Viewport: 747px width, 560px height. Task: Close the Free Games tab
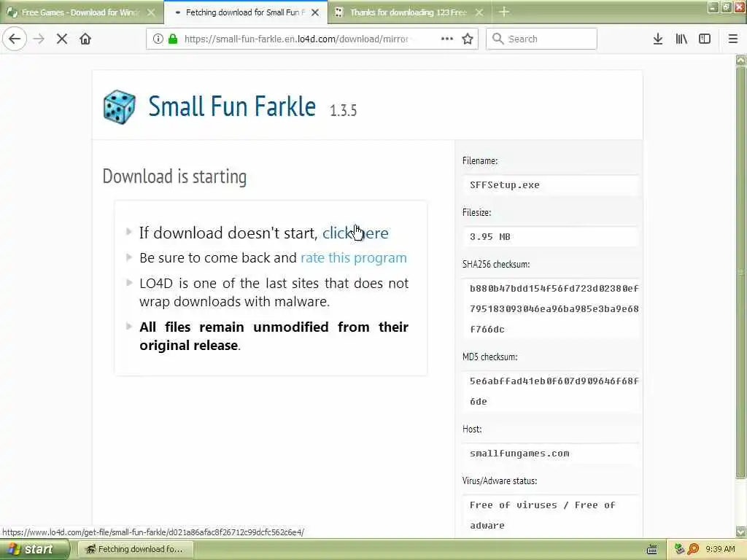151,12
